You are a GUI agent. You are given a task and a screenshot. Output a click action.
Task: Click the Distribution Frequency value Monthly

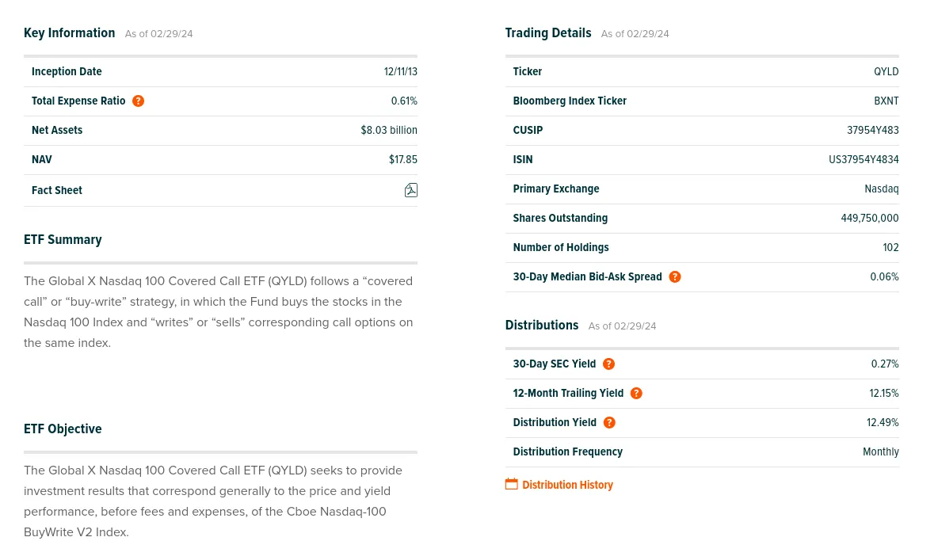(881, 452)
